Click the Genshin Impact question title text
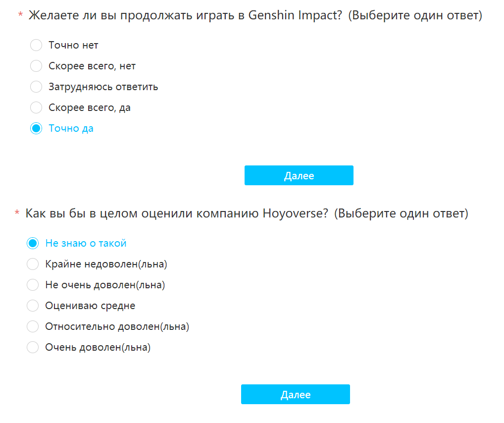 pyautogui.click(x=185, y=15)
